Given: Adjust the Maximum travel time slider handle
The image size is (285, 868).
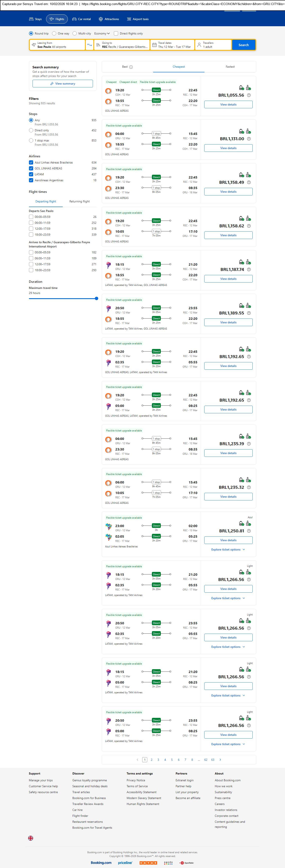Looking at the screenshot, I should point(97,299).
